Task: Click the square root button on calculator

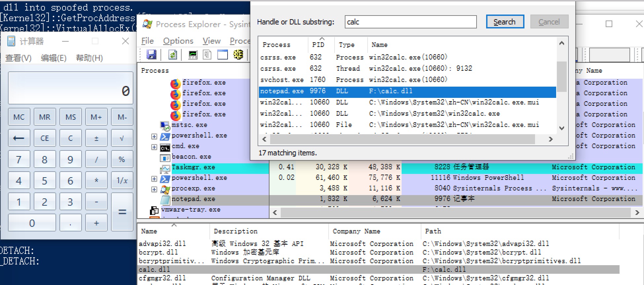Action: tap(122, 138)
